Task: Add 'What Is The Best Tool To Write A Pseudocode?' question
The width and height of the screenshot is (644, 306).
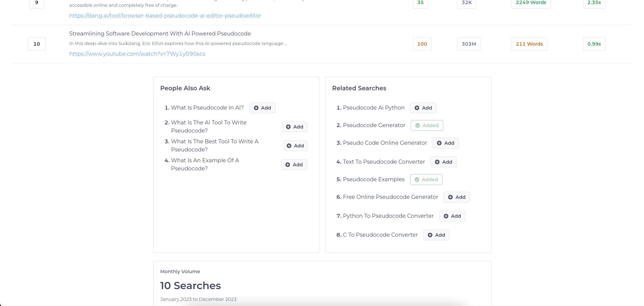Action: [x=295, y=146]
